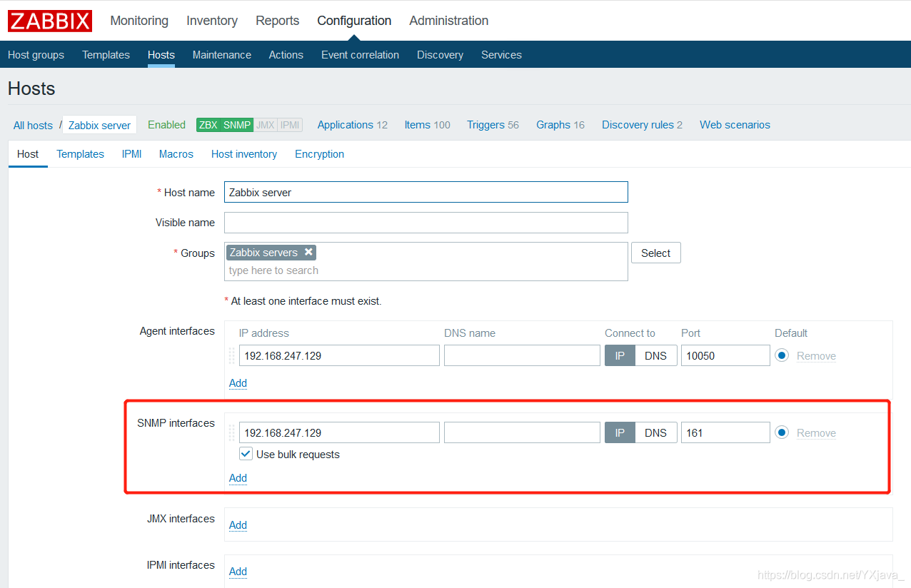Open Event correlation submenu
Viewport: 911px width, 588px height.
click(x=360, y=55)
